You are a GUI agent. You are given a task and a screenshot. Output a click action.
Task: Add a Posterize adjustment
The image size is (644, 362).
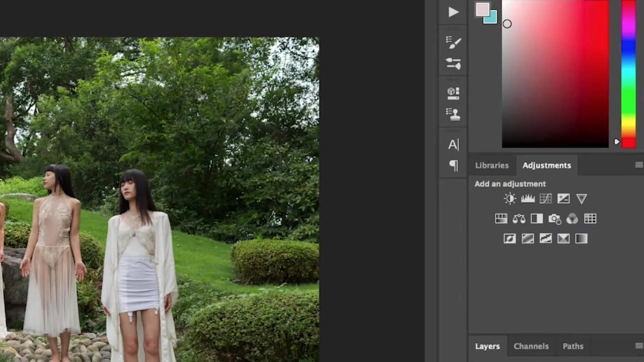[x=528, y=239]
